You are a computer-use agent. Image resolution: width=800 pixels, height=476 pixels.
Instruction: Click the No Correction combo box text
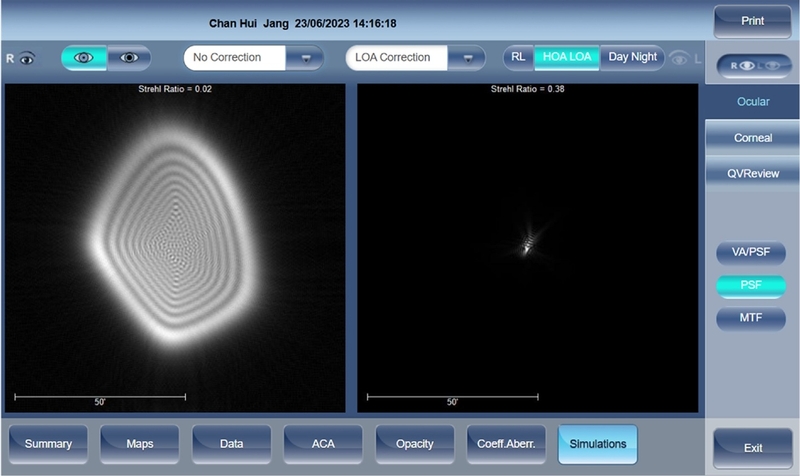(235, 58)
